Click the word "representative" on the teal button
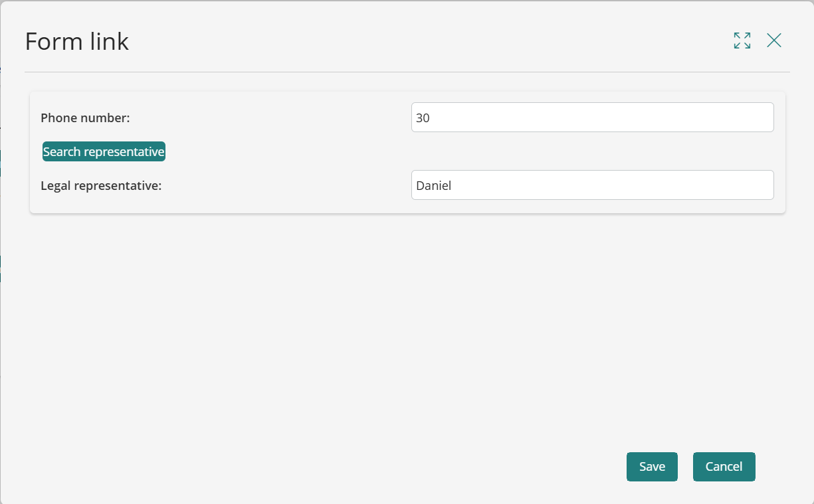 124,152
